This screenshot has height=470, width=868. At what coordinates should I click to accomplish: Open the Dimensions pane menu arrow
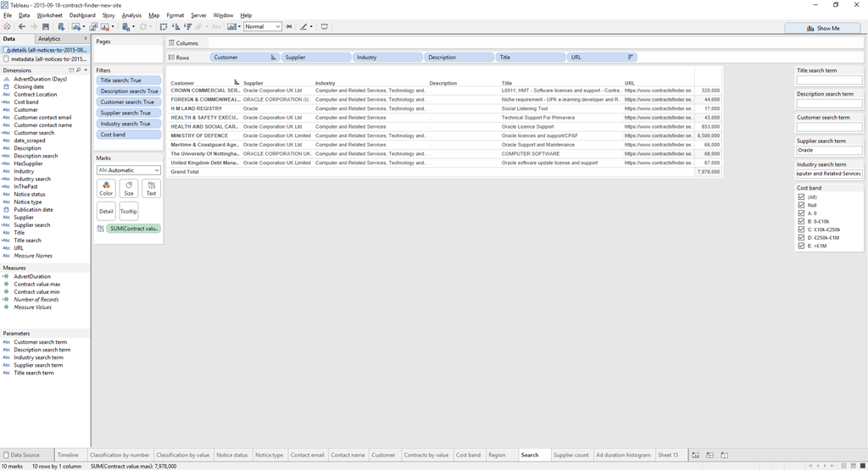[86, 70]
